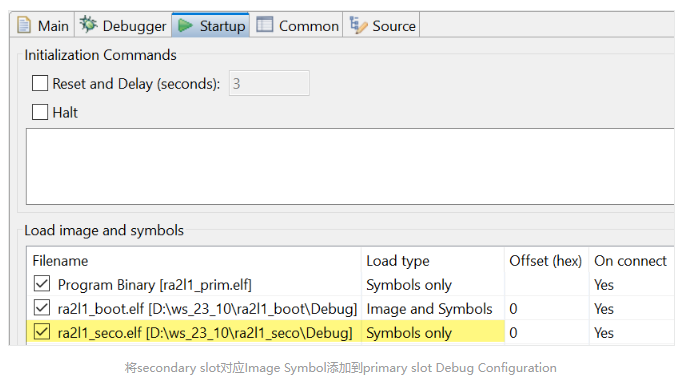Click the Common tab table icon
This screenshot has height=390, width=684.
(264, 24)
